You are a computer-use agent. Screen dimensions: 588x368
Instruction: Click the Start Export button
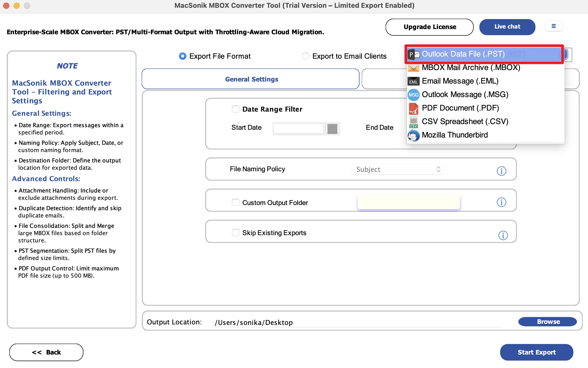pos(536,352)
